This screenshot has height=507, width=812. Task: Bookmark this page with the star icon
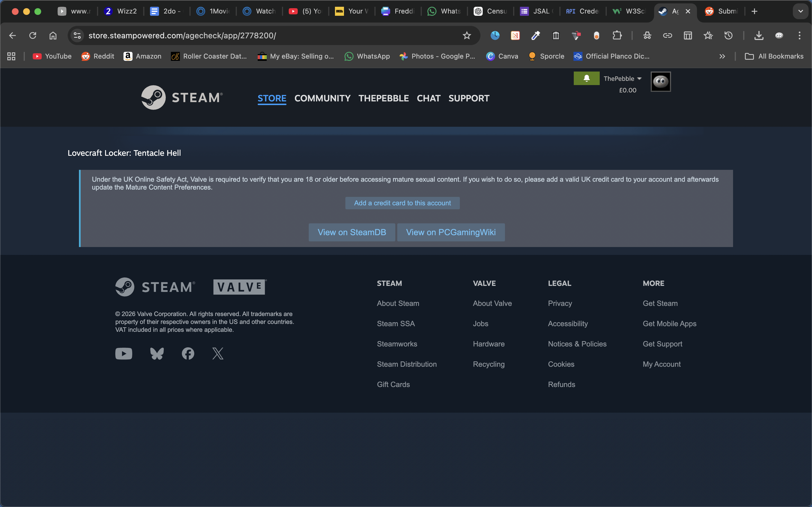467,35
